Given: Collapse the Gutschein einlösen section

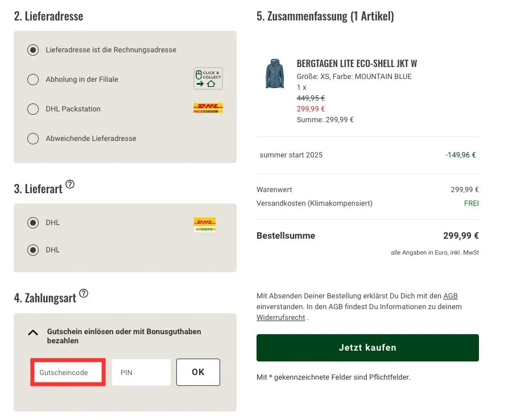Looking at the screenshot, I should [x=32, y=333].
